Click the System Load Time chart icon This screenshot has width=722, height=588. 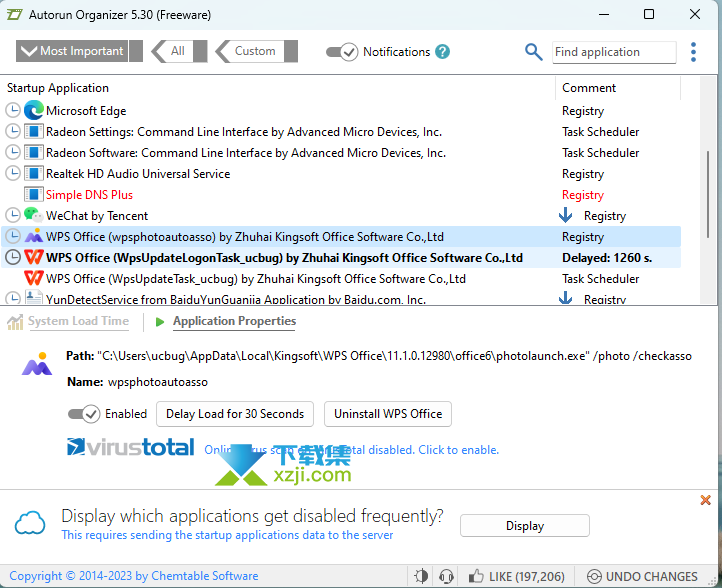click(15, 322)
